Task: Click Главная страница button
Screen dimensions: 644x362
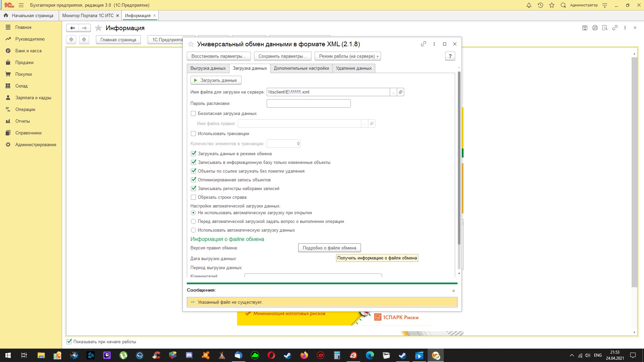Action: point(118,40)
